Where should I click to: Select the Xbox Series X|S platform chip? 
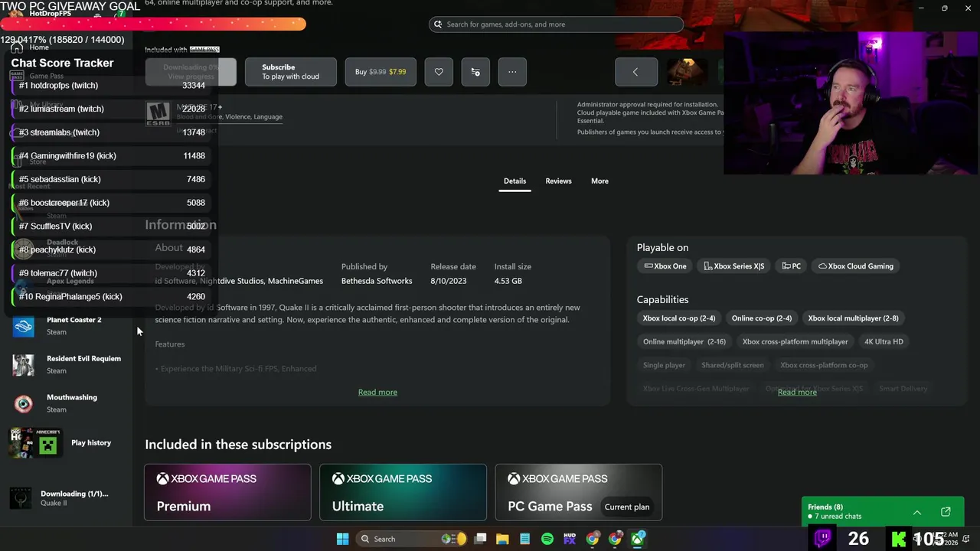(734, 266)
